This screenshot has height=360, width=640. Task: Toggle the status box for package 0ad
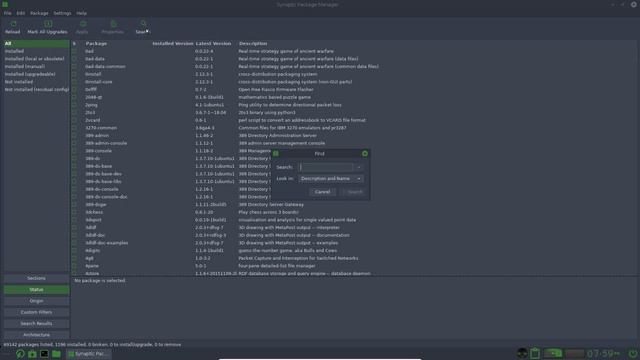(x=74, y=51)
